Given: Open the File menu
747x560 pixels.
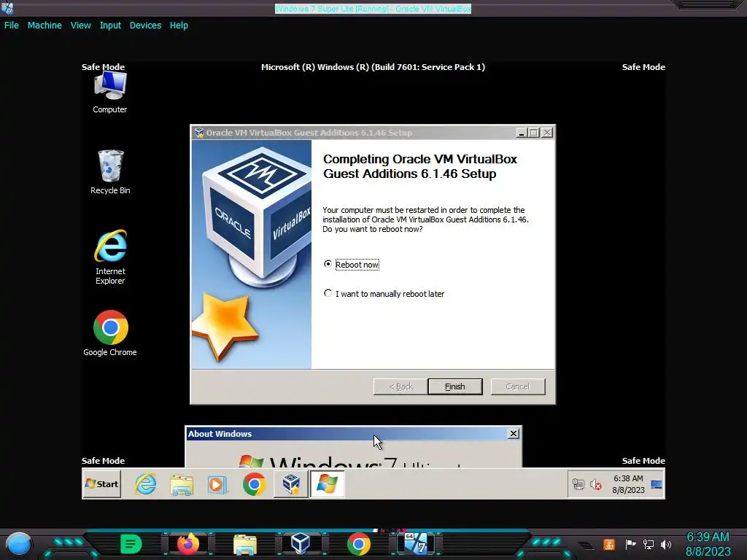Looking at the screenshot, I should 12,26.
